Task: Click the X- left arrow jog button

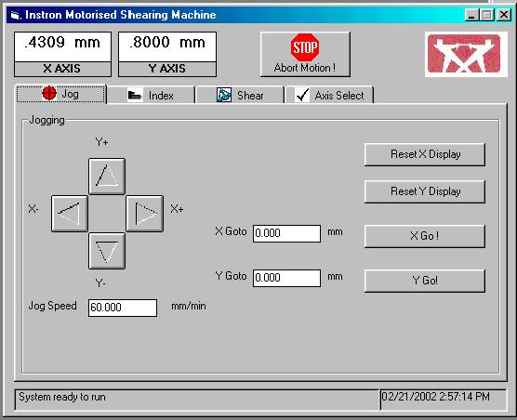Action: click(x=70, y=214)
